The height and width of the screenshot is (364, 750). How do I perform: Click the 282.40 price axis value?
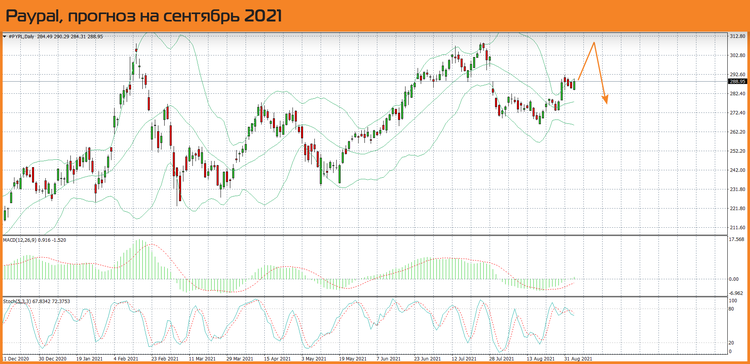tap(737, 94)
